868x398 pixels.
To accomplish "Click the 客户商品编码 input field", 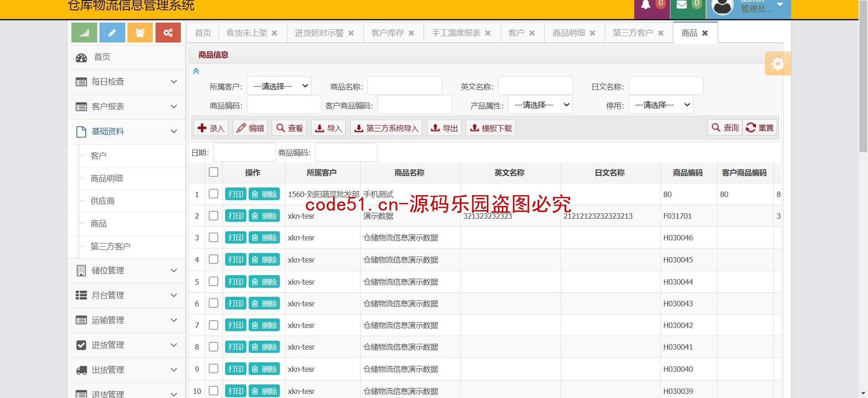I will (415, 105).
